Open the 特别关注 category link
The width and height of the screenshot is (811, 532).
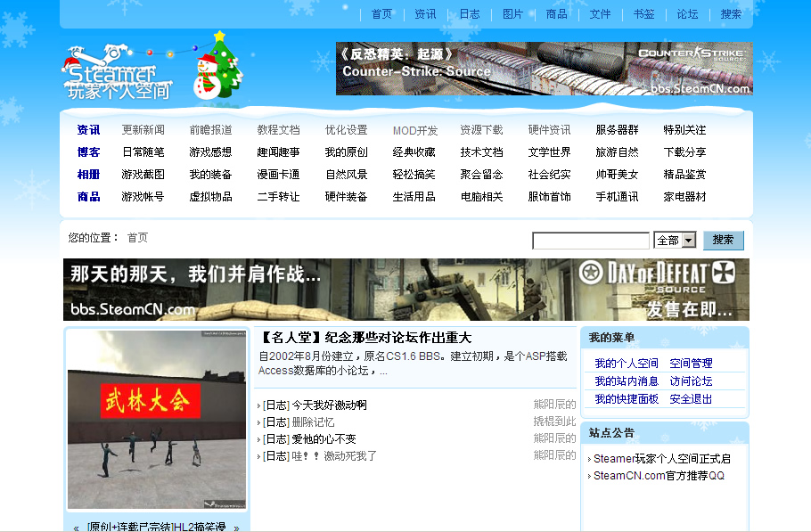click(684, 130)
